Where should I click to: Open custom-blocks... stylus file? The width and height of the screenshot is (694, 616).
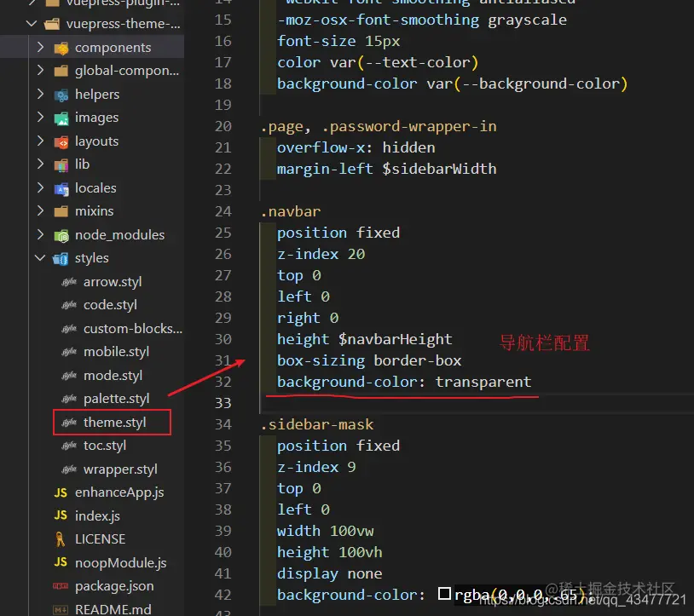coord(133,329)
